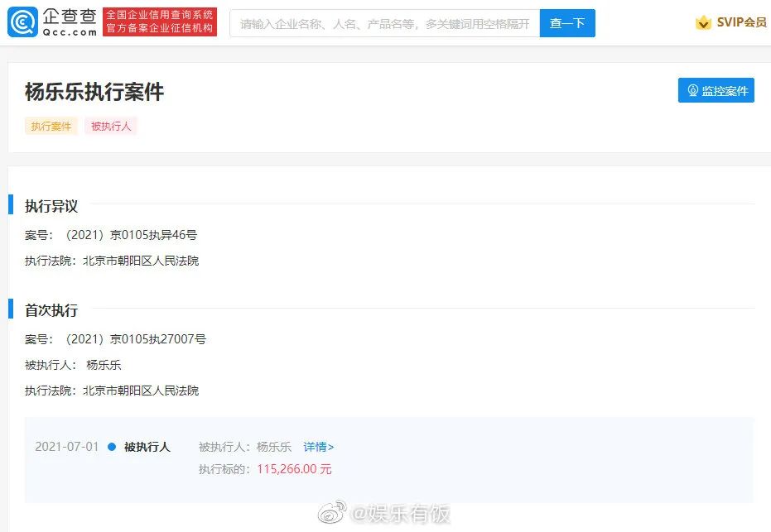Click the Qcc.com logo icon

(x=22, y=22)
